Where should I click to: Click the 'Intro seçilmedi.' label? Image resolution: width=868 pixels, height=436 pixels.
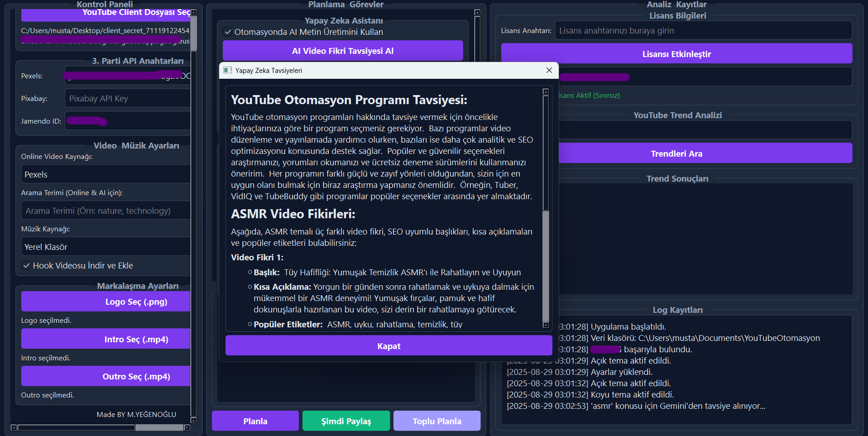(46, 358)
